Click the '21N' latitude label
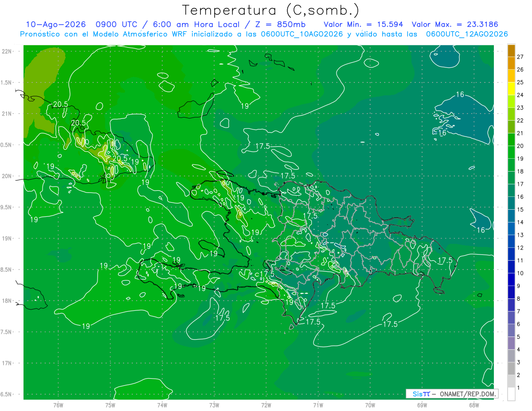Viewport: 532px width, 411px height. click(x=7, y=114)
